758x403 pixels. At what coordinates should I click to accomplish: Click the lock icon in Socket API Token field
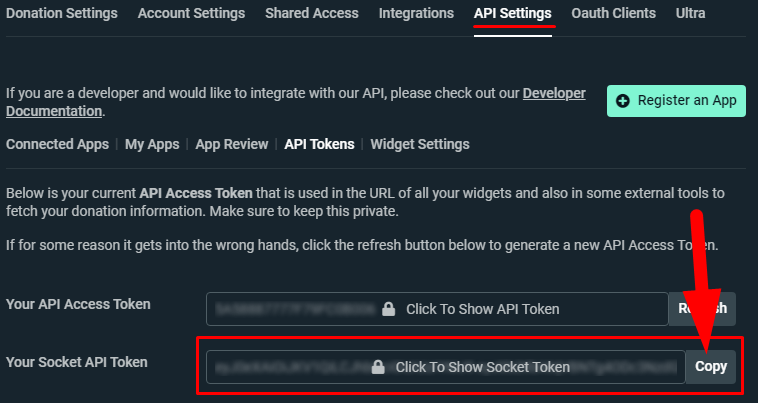[x=378, y=367]
